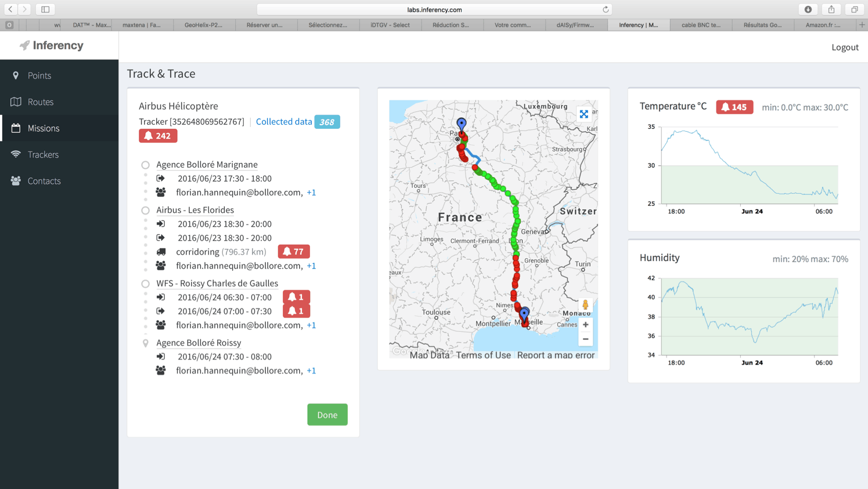This screenshot has height=489, width=868.
Task: Click the Routes map icon in the sidebar
Action: (x=16, y=102)
